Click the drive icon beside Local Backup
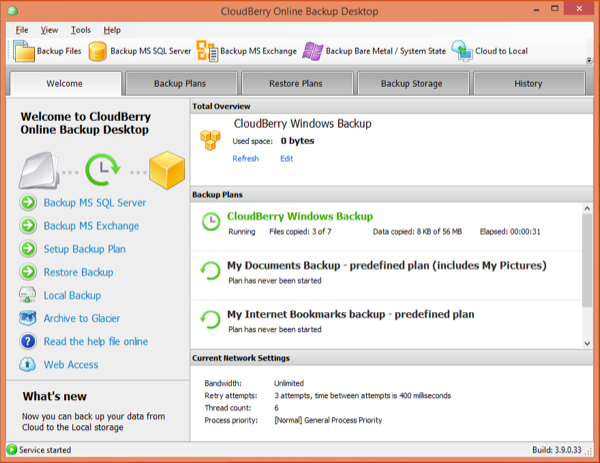The height and width of the screenshot is (463, 600). tap(28, 295)
